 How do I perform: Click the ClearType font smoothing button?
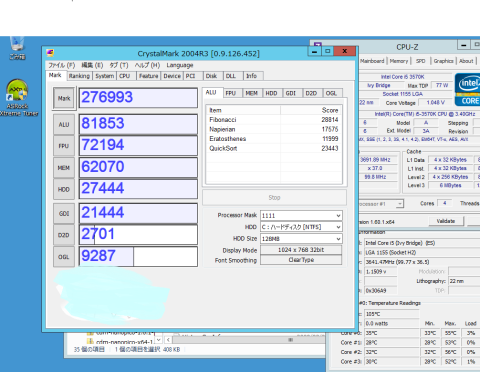(x=301, y=260)
